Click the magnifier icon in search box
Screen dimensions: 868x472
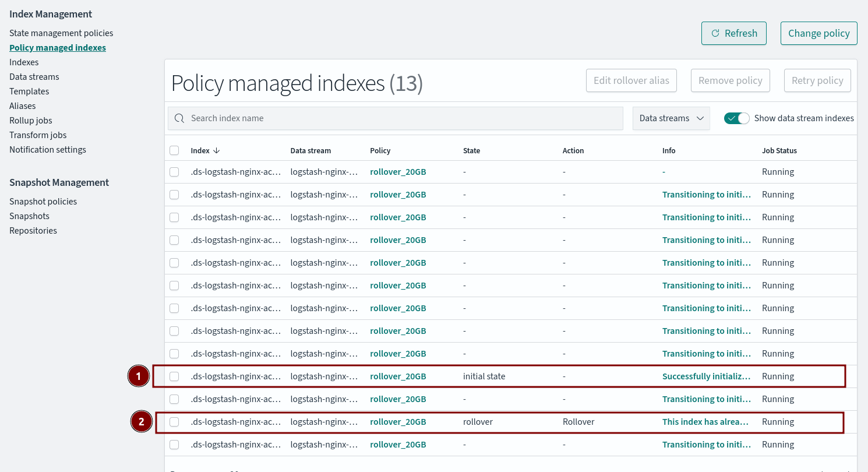pos(179,118)
